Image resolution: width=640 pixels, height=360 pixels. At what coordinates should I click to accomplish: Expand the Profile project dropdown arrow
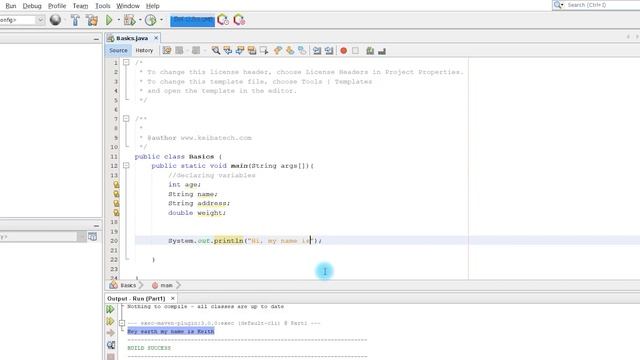point(161,20)
